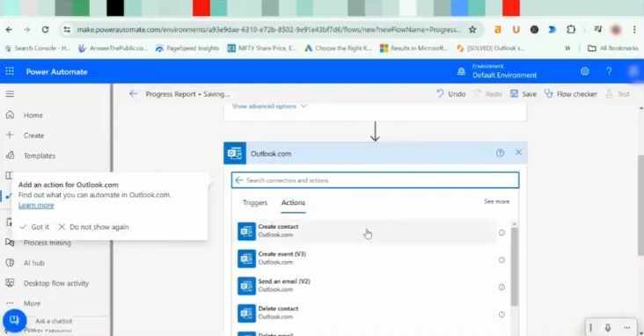Open the Power Automate app launcher grid
644x336 pixels.
10,71
